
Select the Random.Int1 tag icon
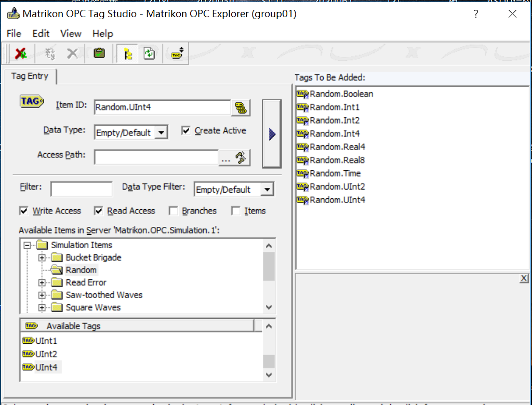(x=303, y=107)
